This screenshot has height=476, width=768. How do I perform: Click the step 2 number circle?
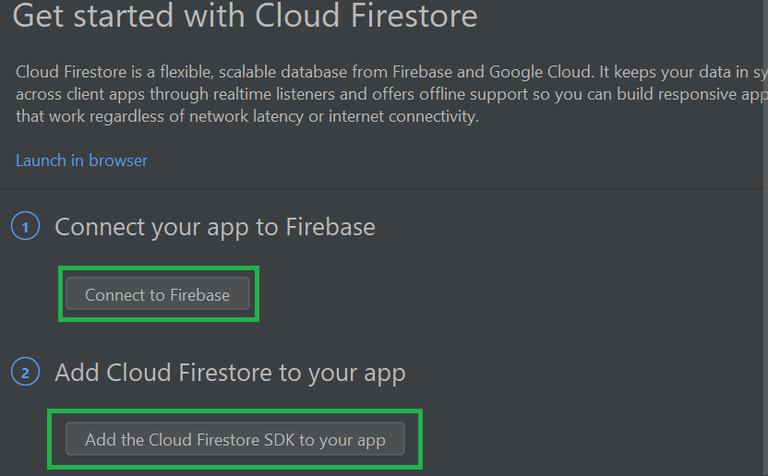click(25, 373)
